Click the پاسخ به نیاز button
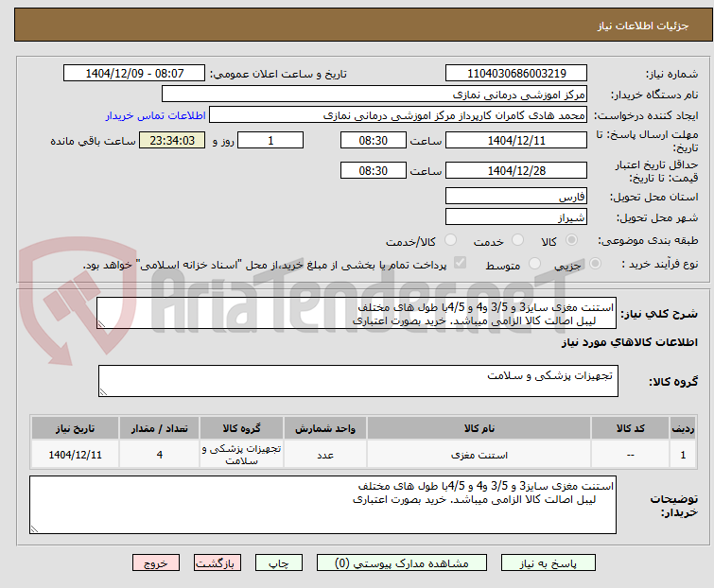 [x=548, y=563]
